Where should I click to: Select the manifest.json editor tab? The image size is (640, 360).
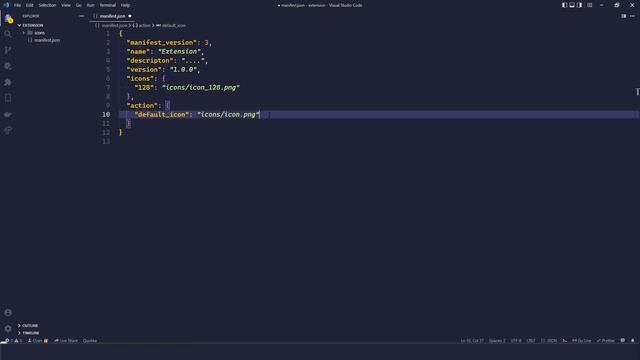112,16
